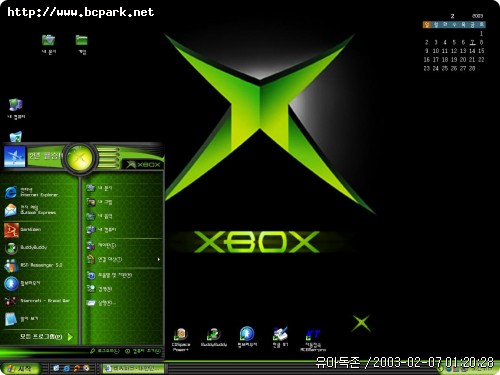
Task: Click date 7 in the desktop calendar
Action: pos(472,42)
